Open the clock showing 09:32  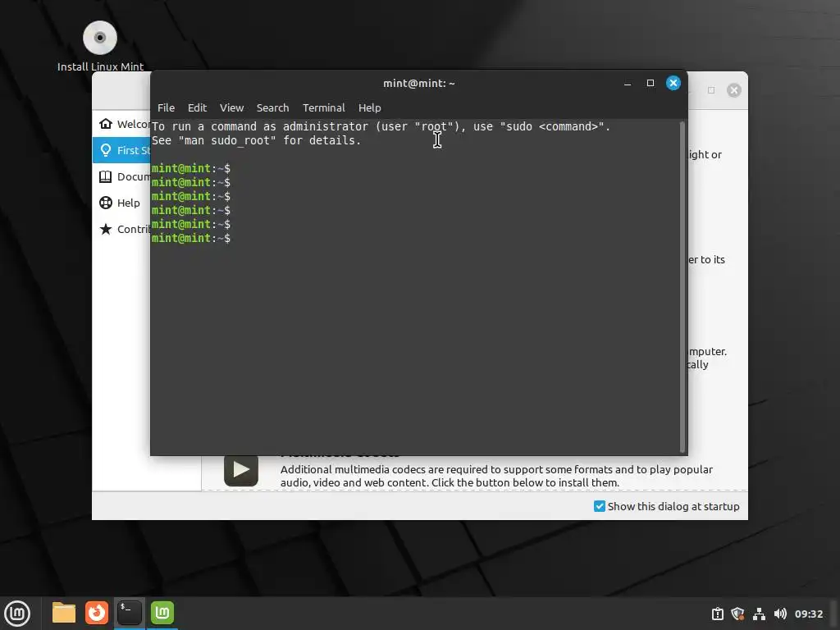[808, 614]
